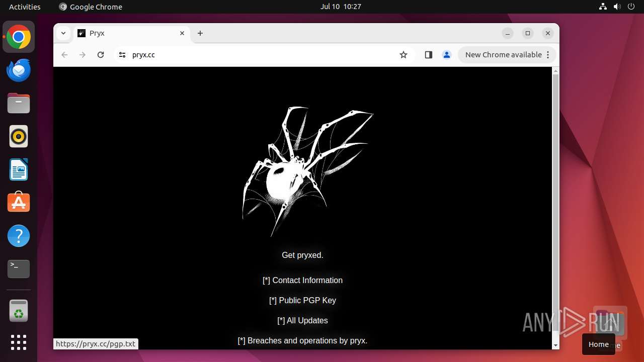644x362 pixels.
Task: Maximize the Chrome window
Action: point(528,33)
